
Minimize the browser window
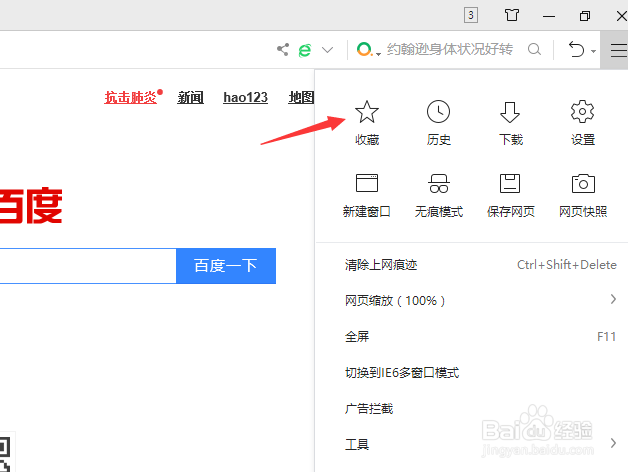tap(549, 16)
